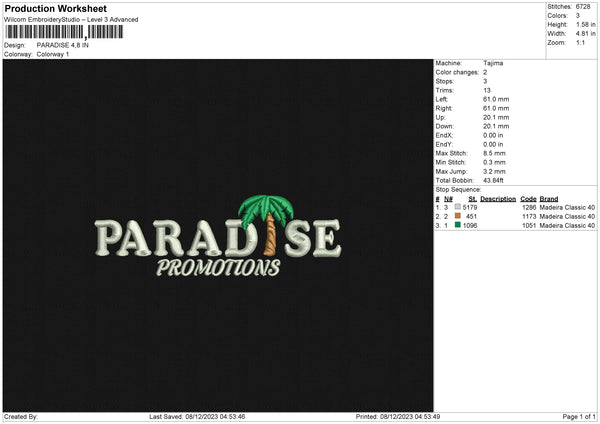Screen dimensions: 600x424
Task: Click the design name PARADISE 4,8 IN
Action: pyautogui.click(x=62, y=45)
